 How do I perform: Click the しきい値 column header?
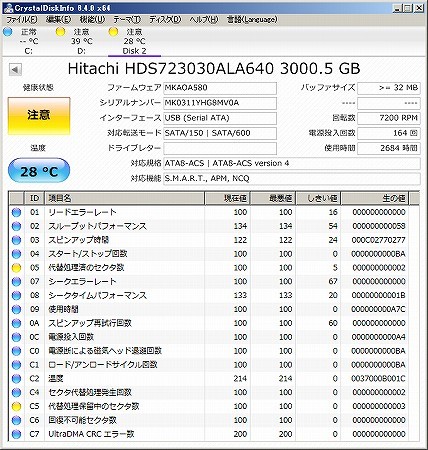pyautogui.click(x=318, y=198)
